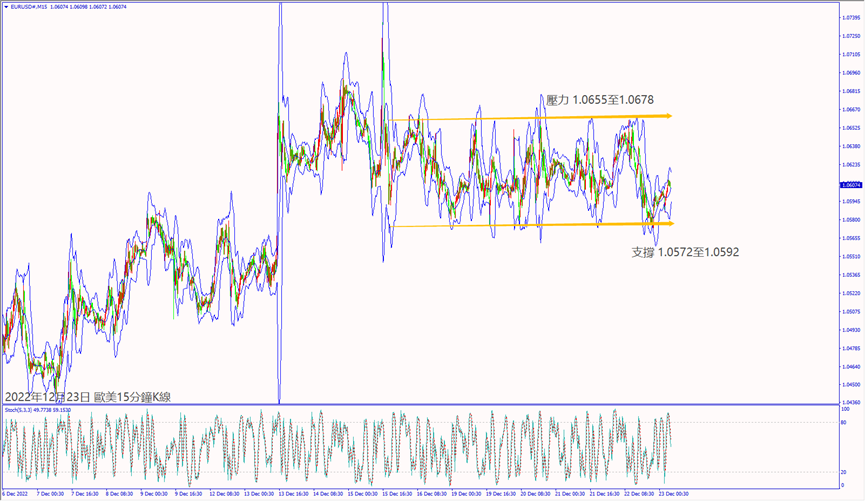Image resolution: width=865 pixels, height=501 pixels.
Task: Click the 1.05800 price axis label
Action: pyautogui.click(x=851, y=220)
